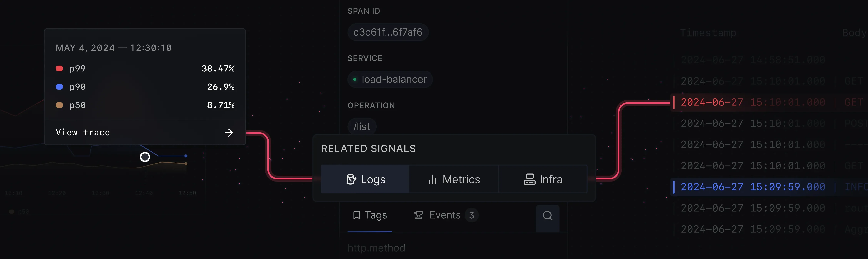Open the Logs related signal tab
868x259 pixels.
click(x=365, y=179)
